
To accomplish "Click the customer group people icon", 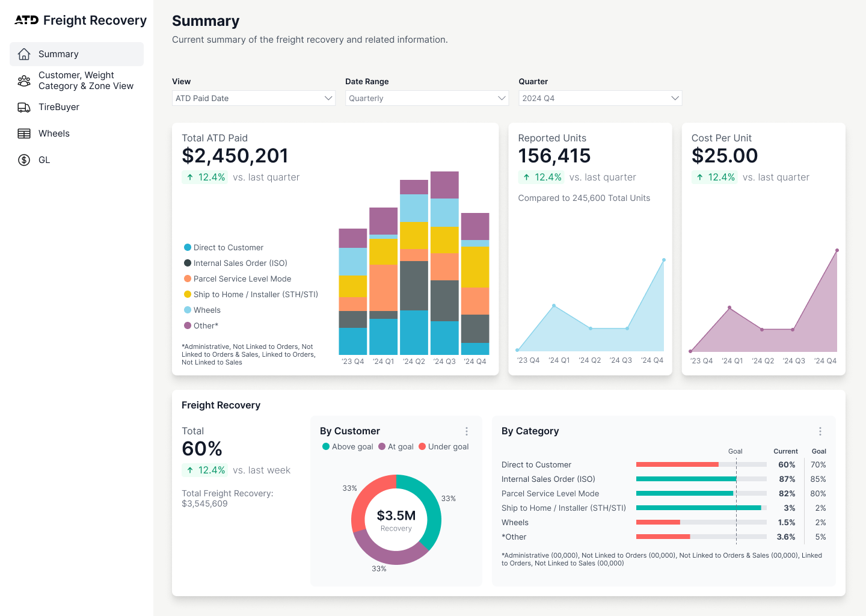I will 24,81.
